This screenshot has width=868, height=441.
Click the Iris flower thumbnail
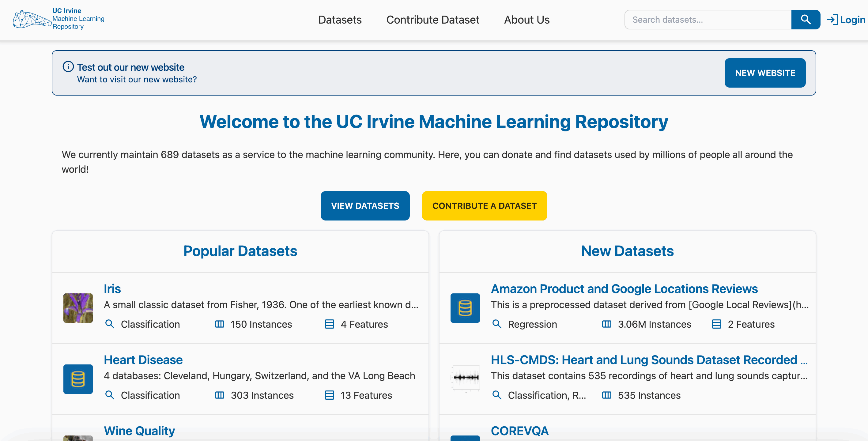78,308
